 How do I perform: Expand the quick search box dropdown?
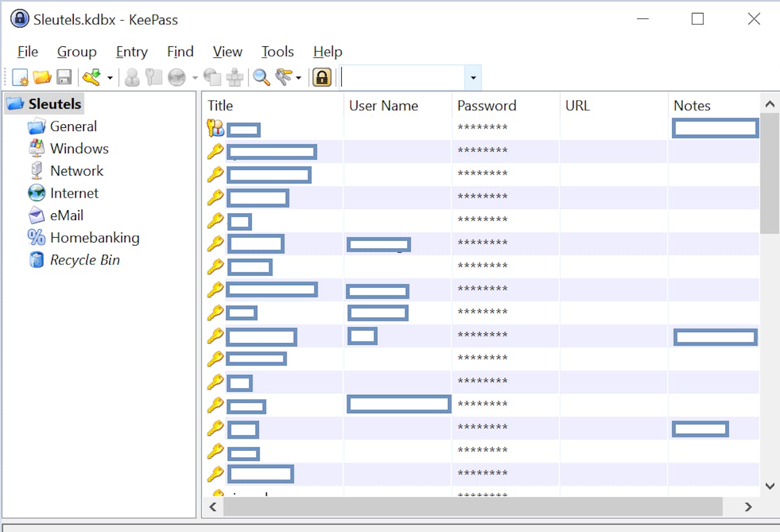tap(473, 78)
